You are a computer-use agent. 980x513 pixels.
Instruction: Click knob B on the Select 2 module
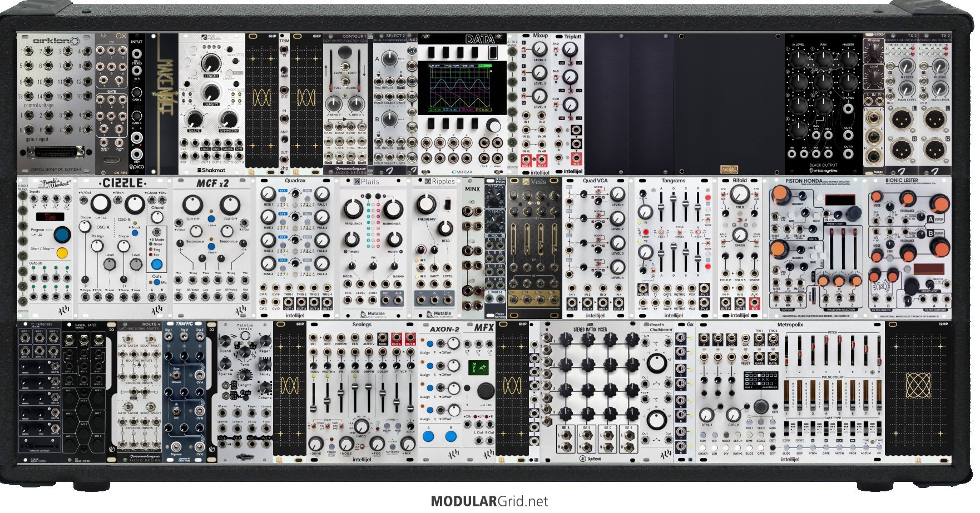(x=389, y=119)
